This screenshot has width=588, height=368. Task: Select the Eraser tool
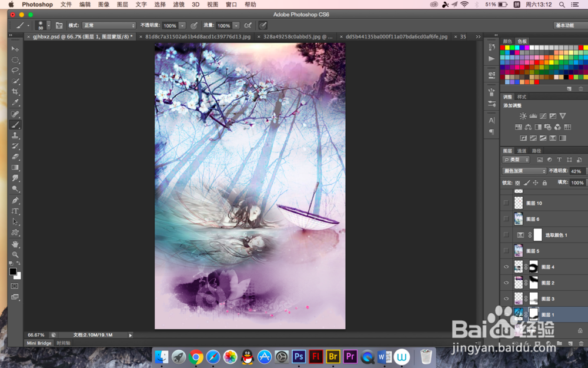click(x=15, y=157)
